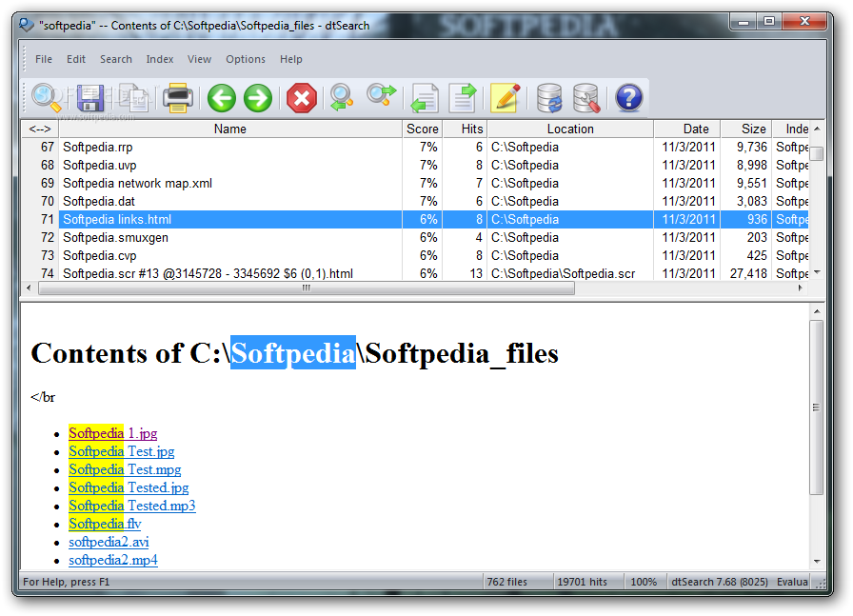Click the blue Help question mark icon
The height and width of the screenshot is (616, 853).
[629, 98]
